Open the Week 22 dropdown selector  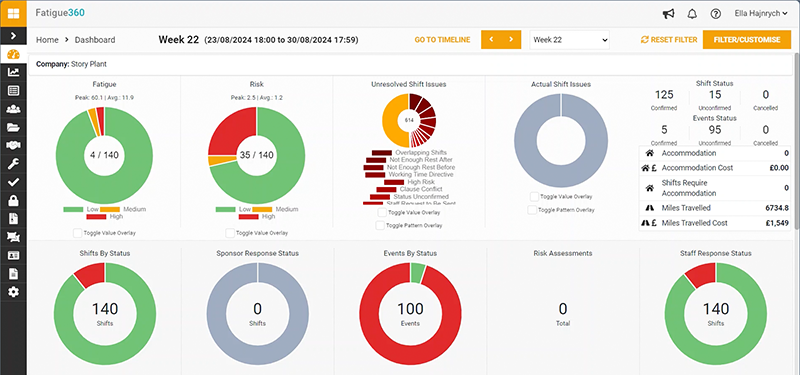point(569,39)
